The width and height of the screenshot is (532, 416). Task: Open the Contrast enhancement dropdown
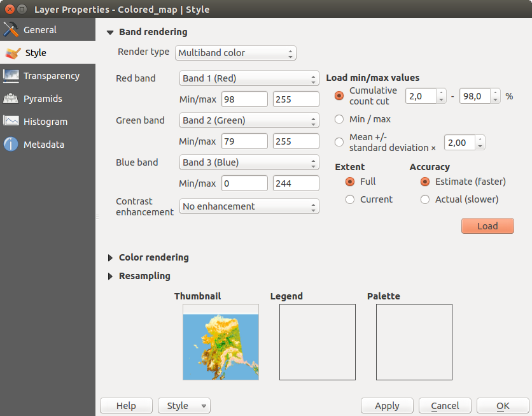249,206
